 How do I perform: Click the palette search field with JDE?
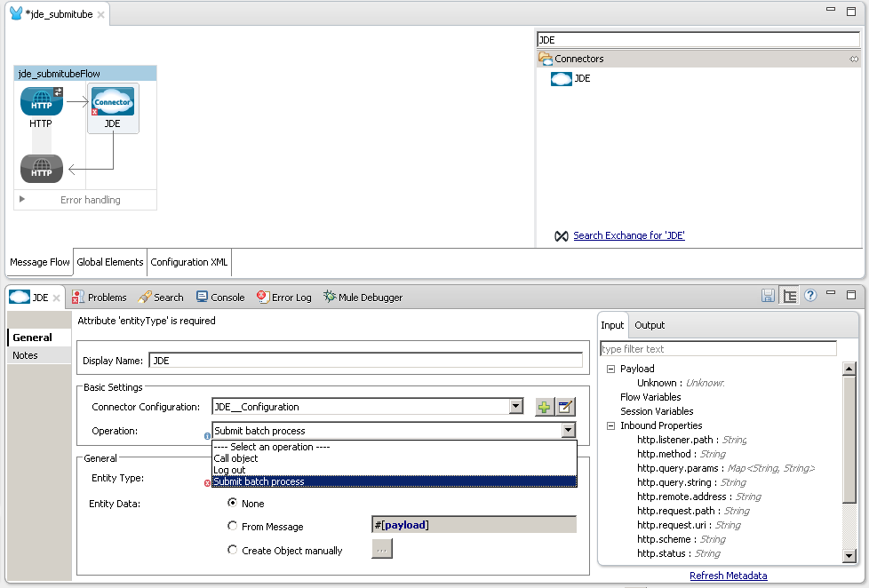[x=698, y=40]
